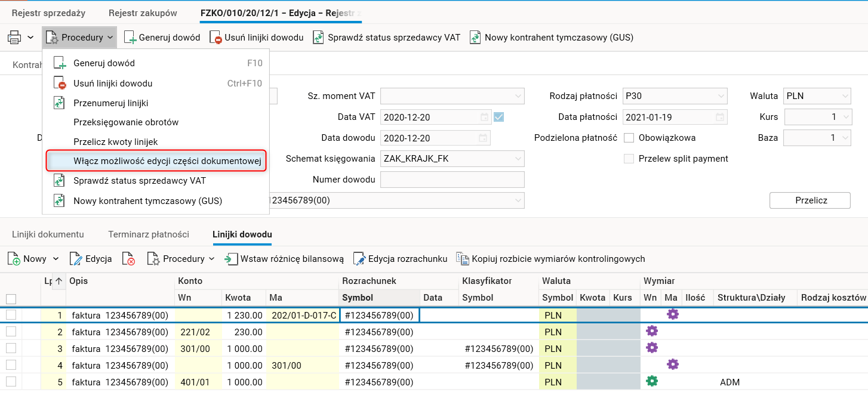Open the Waluta PLN dropdown
This screenshot has width=868, height=414.
[845, 96]
